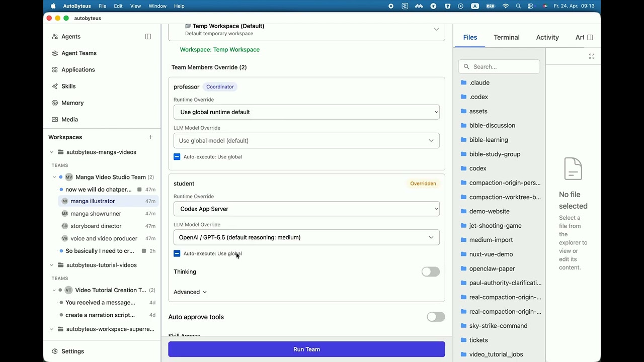Open professor Runtime Override dropdown

click(x=306, y=112)
